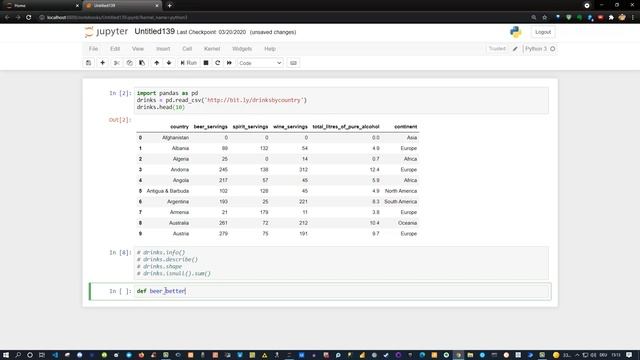Reload the browser page
The height and width of the screenshot is (360, 640).
coord(29,18)
